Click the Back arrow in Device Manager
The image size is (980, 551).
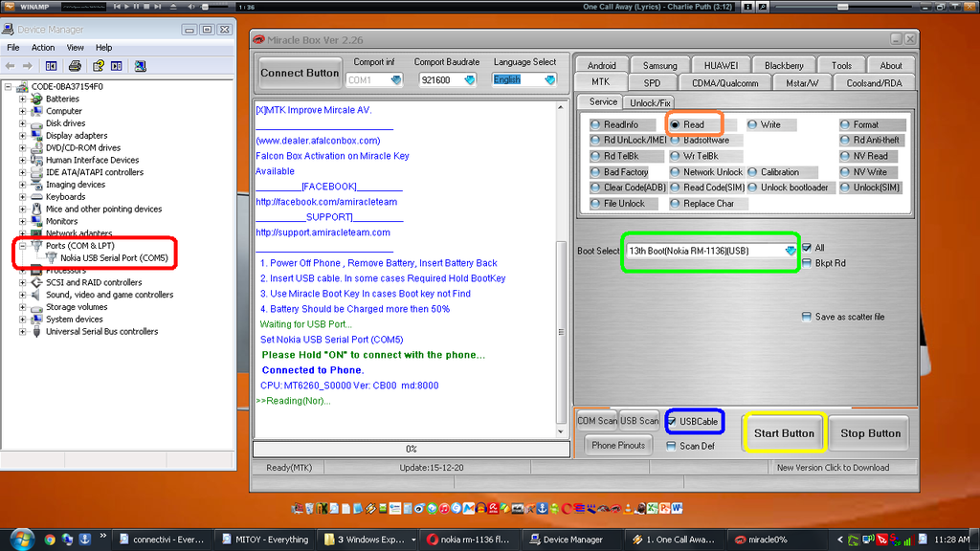(11, 66)
